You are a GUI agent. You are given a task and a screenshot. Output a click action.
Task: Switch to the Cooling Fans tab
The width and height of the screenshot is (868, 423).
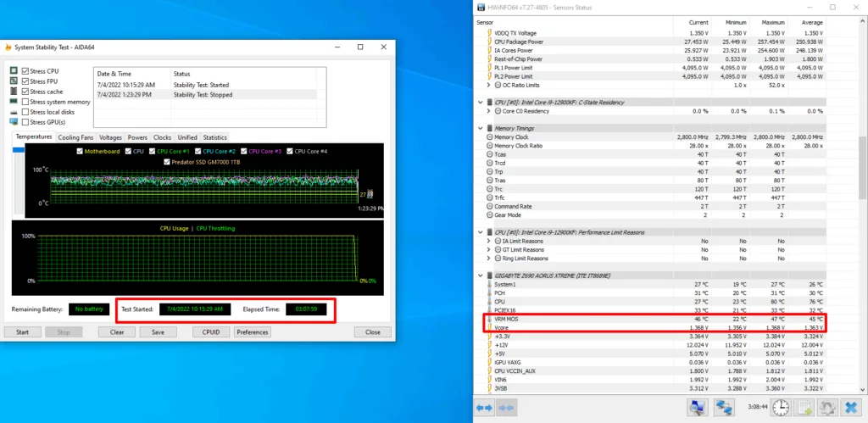(75, 137)
